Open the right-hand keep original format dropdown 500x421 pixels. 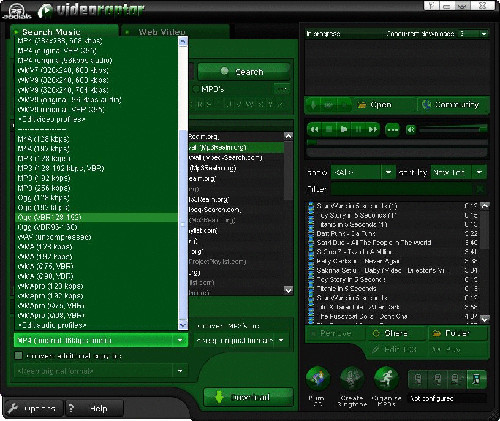pos(281,340)
